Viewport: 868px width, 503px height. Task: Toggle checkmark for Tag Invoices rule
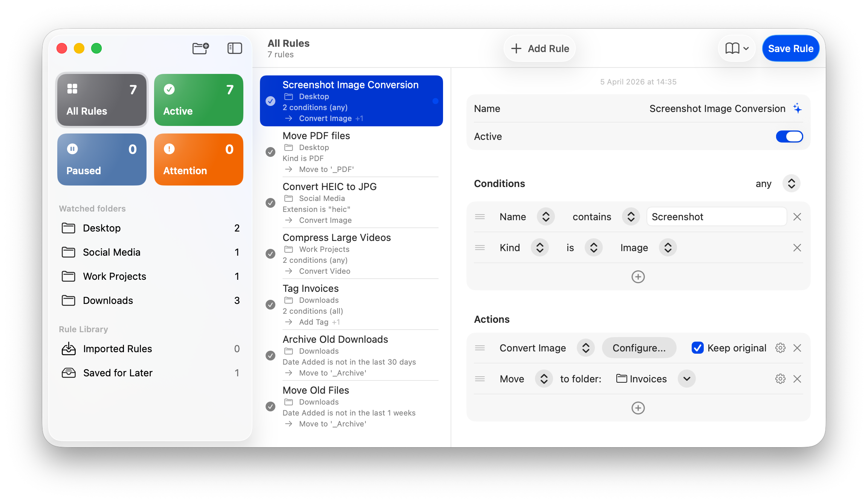point(270,305)
